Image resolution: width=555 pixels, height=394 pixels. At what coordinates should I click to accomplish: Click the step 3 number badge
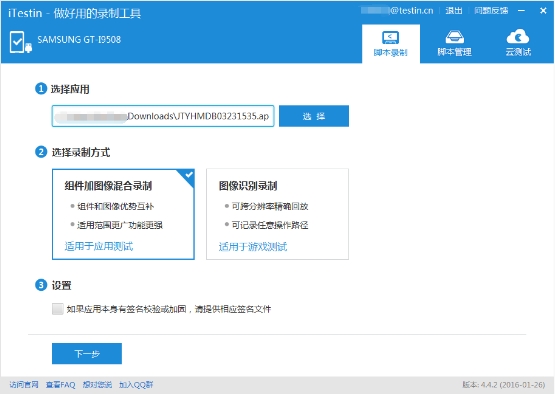pyautogui.click(x=41, y=285)
